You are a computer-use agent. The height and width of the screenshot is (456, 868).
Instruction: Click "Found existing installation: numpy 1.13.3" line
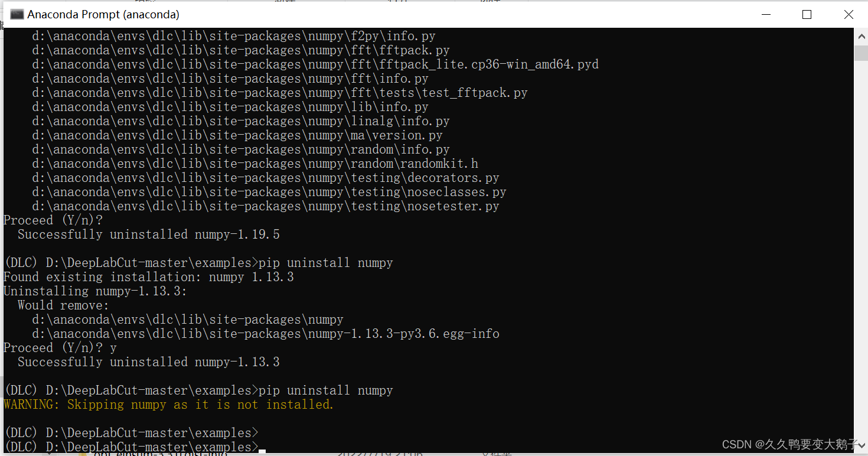coord(149,277)
